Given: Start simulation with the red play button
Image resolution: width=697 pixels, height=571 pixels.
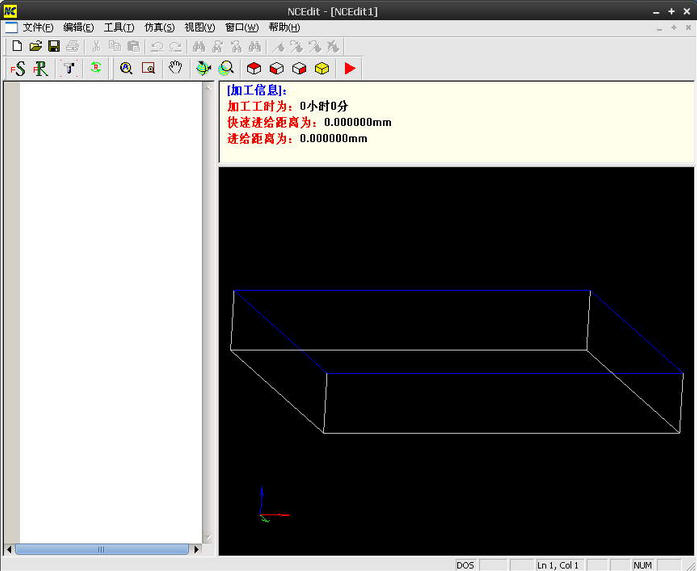Looking at the screenshot, I should tap(349, 68).
